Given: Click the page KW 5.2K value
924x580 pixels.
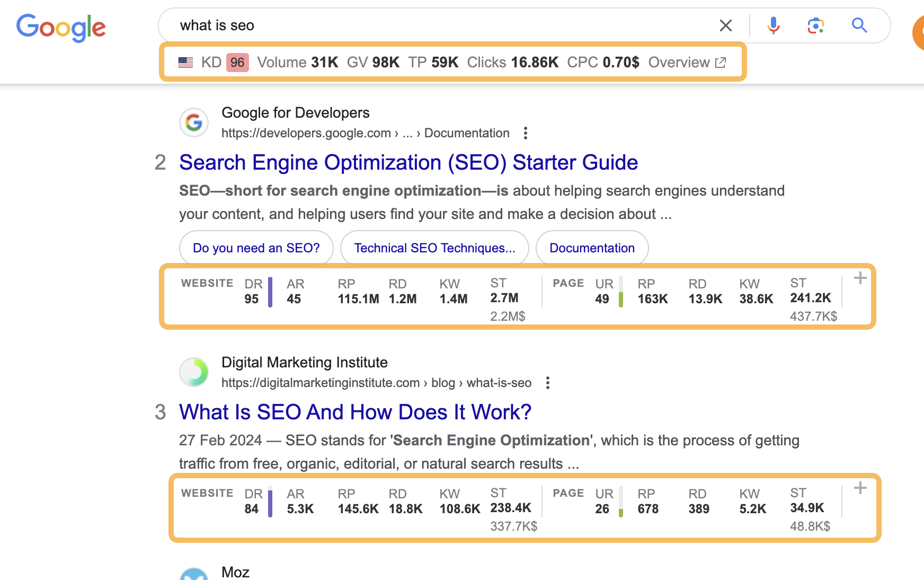Looking at the screenshot, I should 753,509.
